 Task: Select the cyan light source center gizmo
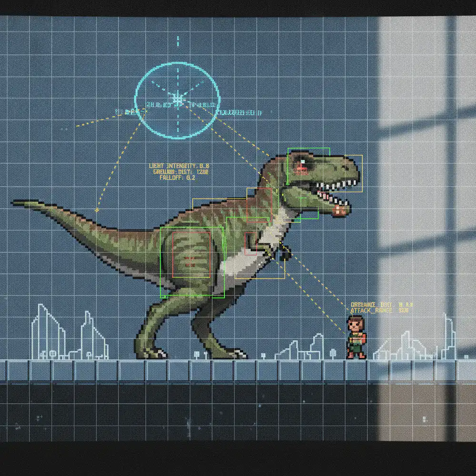point(178,99)
